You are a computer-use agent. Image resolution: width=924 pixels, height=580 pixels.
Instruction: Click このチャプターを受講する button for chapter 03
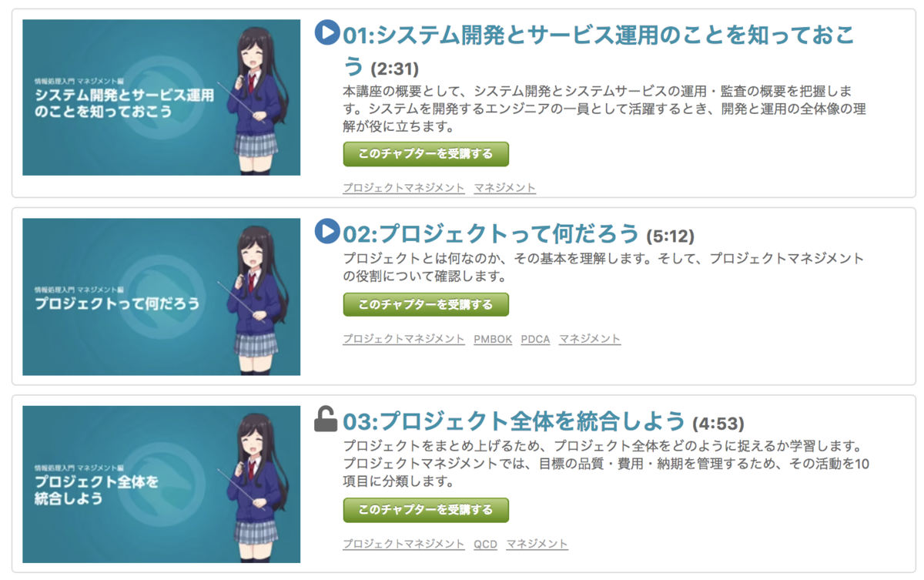pyautogui.click(x=426, y=510)
